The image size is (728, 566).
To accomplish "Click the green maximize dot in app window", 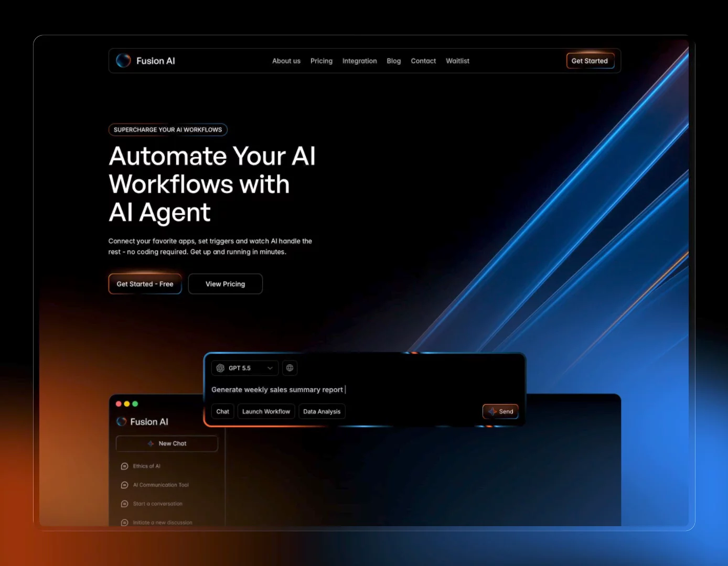I will pos(135,404).
